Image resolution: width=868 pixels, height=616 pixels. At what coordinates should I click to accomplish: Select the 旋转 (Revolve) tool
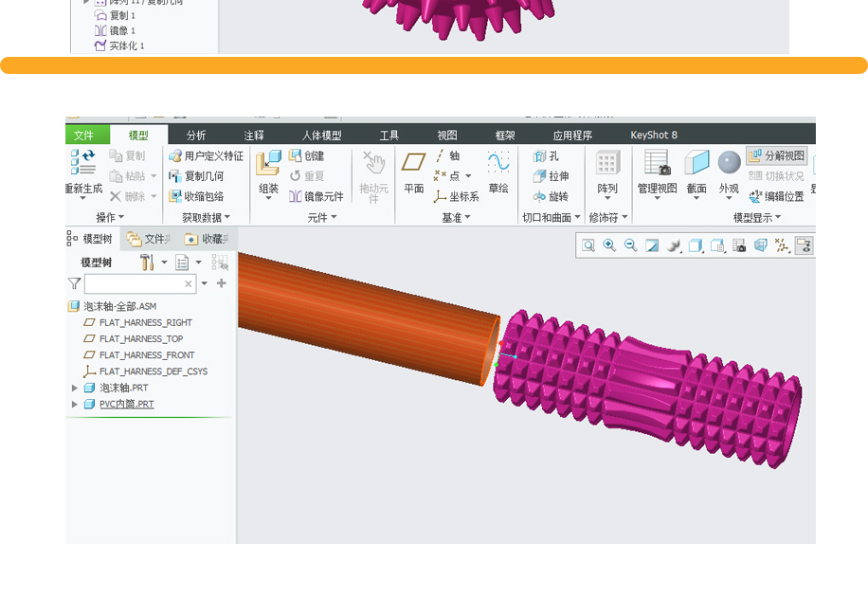pos(552,196)
